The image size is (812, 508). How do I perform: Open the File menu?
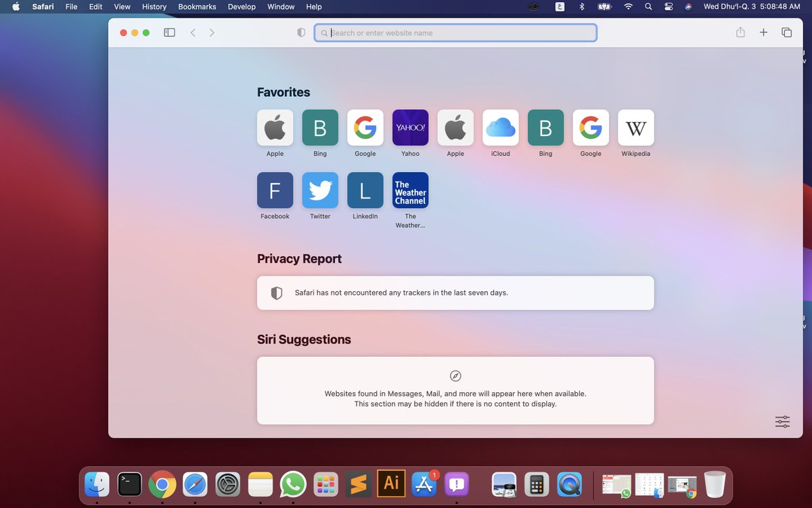[x=71, y=7]
